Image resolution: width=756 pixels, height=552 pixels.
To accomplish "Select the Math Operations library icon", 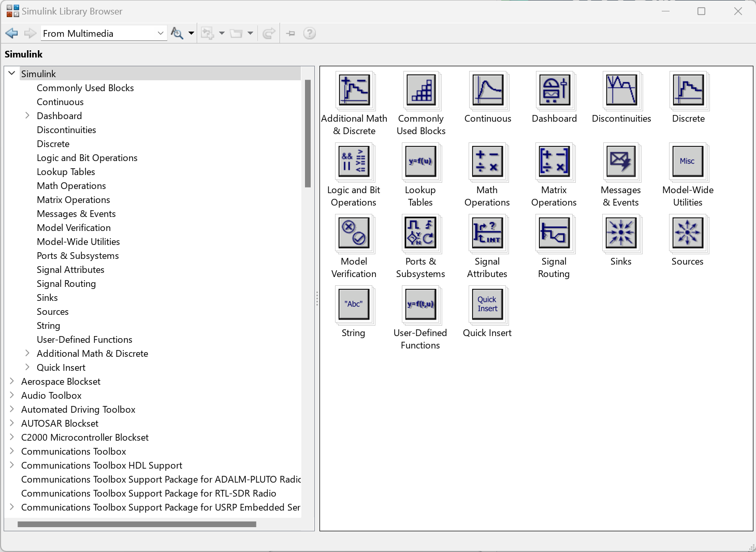I will 487,162.
